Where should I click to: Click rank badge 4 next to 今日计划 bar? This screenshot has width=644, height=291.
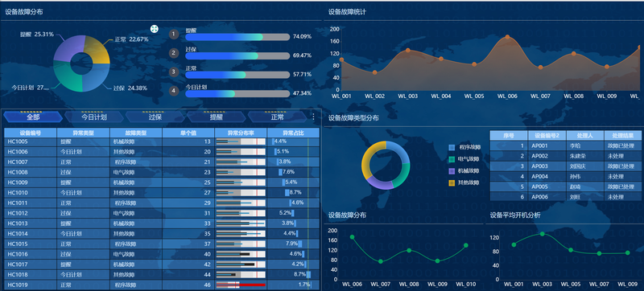click(174, 91)
